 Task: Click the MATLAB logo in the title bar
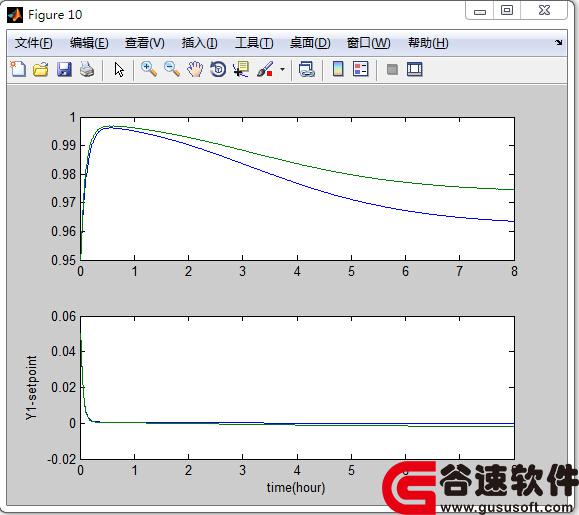point(15,15)
